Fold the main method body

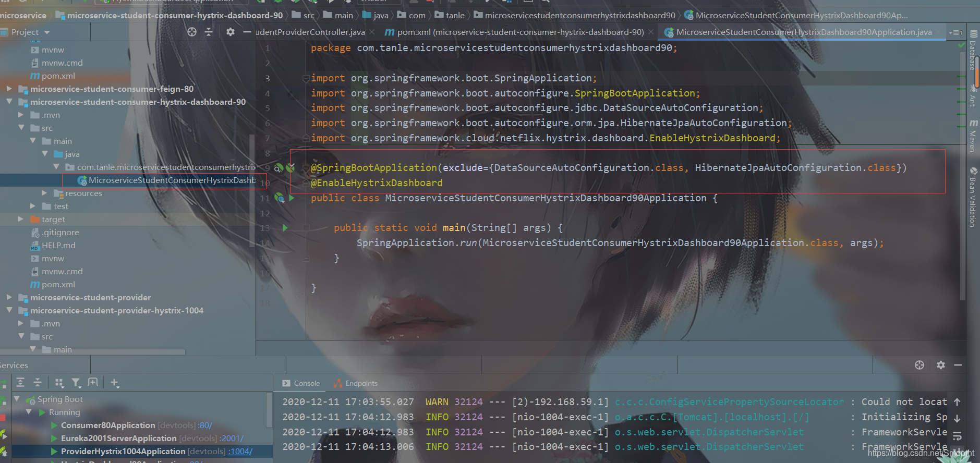pos(306,228)
